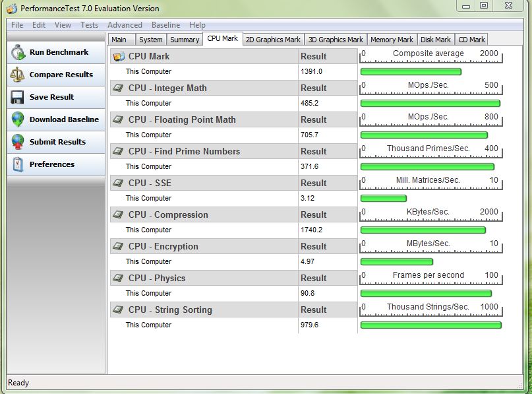532x394 pixels.
Task: Switch to the 3D Graphics Mark tab
Action: [336, 40]
